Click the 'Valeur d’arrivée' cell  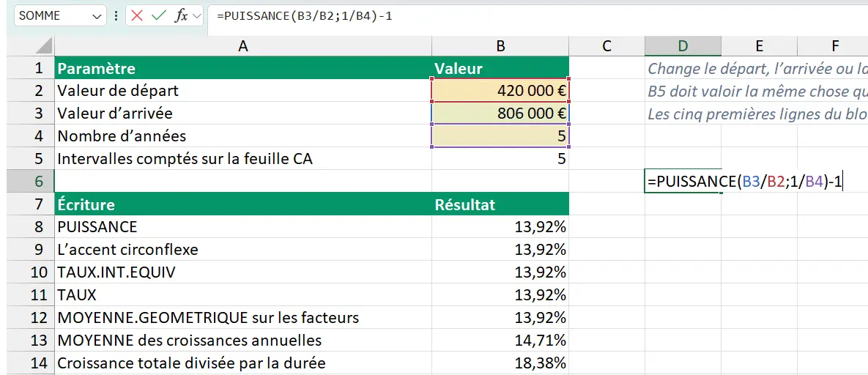242,113
